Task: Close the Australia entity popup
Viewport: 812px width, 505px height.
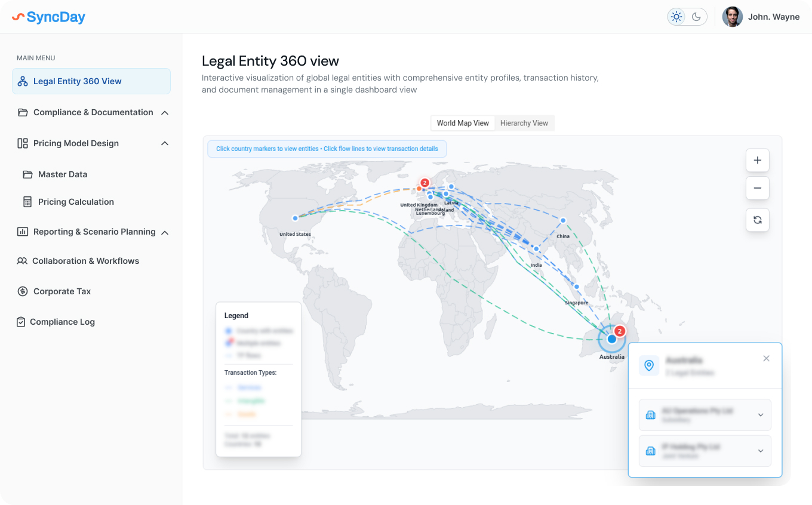Action: (766, 358)
